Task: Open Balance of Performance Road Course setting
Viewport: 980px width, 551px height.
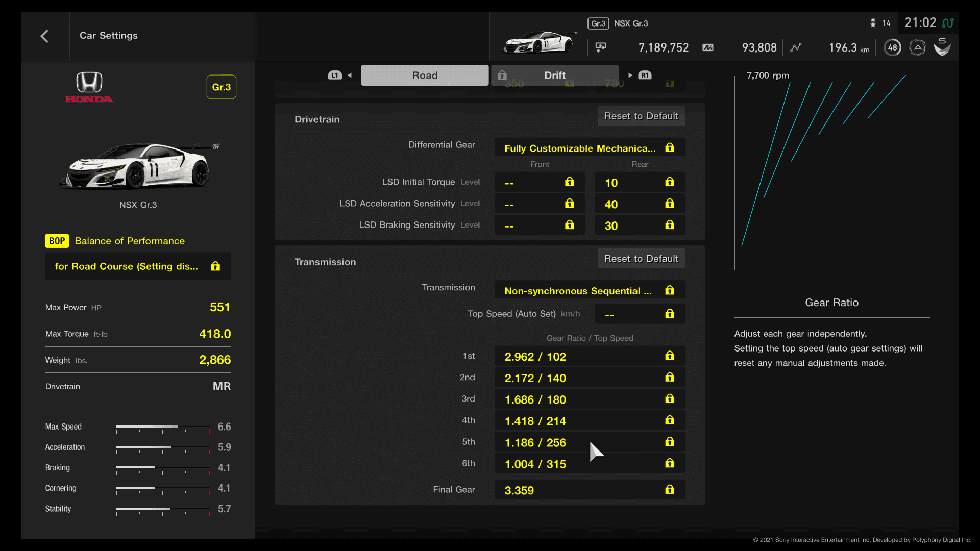Action: 138,266
